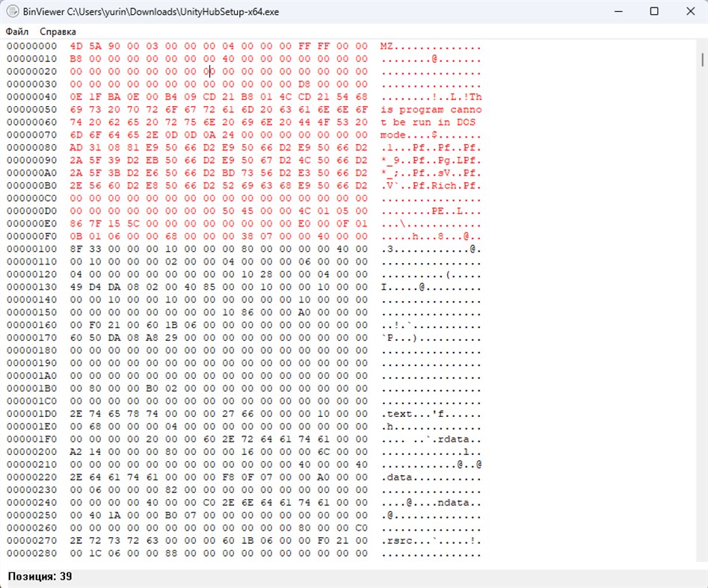
Task: Select offset 00000100 in the address column
Action: tap(31, 249)
